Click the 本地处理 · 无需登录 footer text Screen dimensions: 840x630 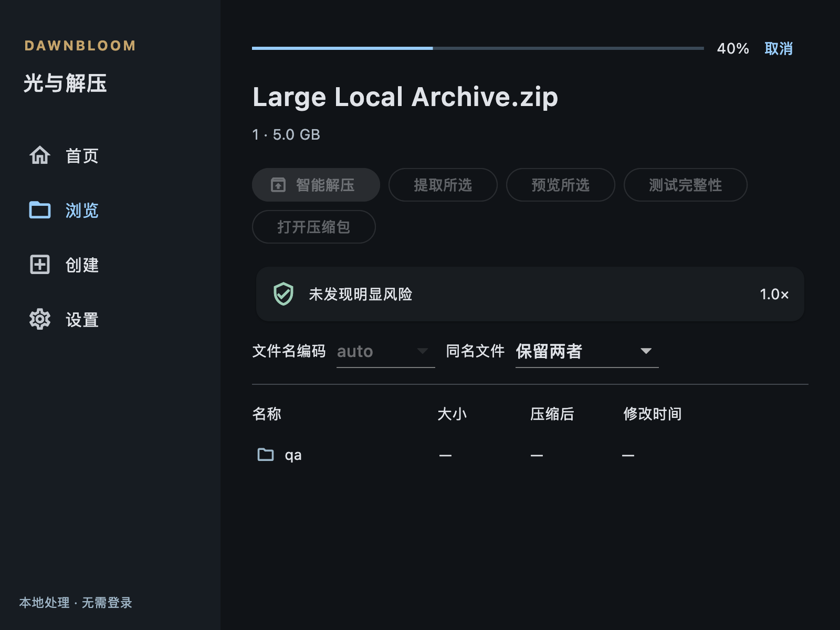coord(76,603)
